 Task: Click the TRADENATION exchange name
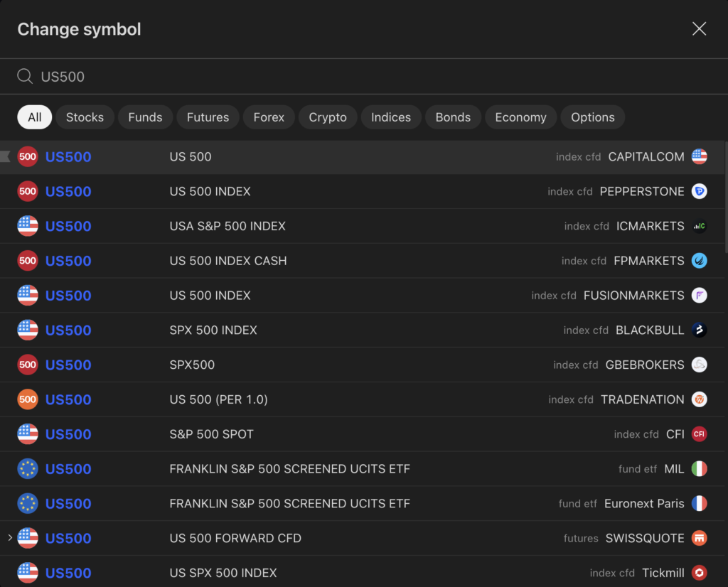pyautogui.click(x=643, y=399)
